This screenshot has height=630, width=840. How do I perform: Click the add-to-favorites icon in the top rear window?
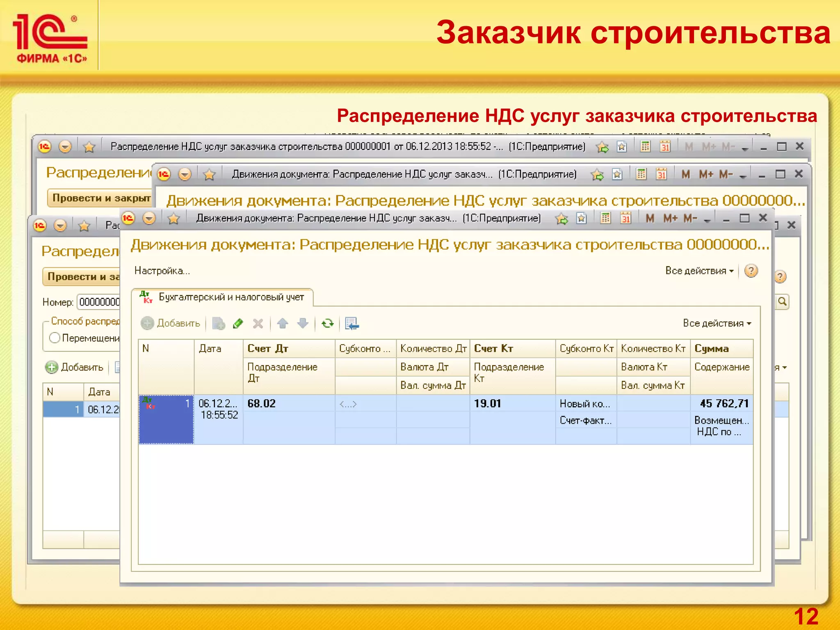603,147
